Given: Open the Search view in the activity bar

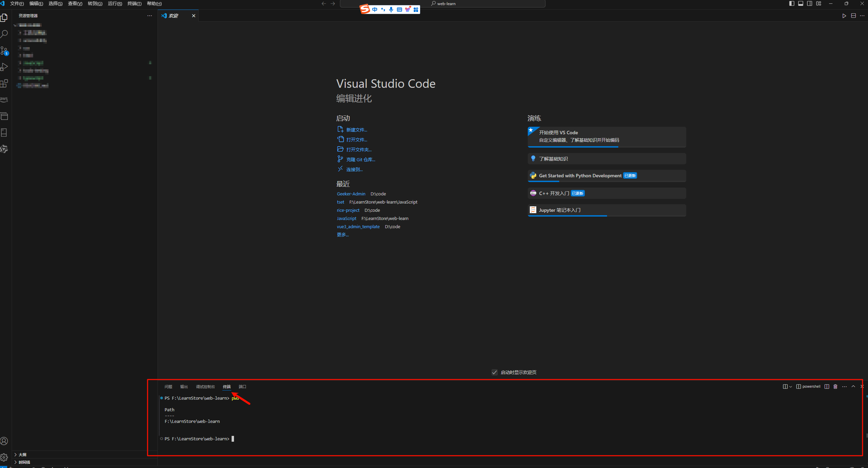Looking at the screenshot, I should pos(4,34).
